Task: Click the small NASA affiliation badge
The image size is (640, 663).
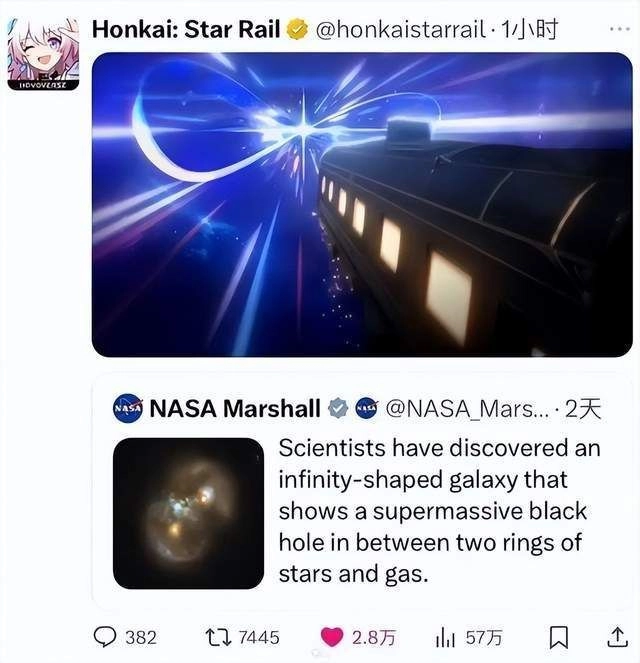Action: (367, 407)
